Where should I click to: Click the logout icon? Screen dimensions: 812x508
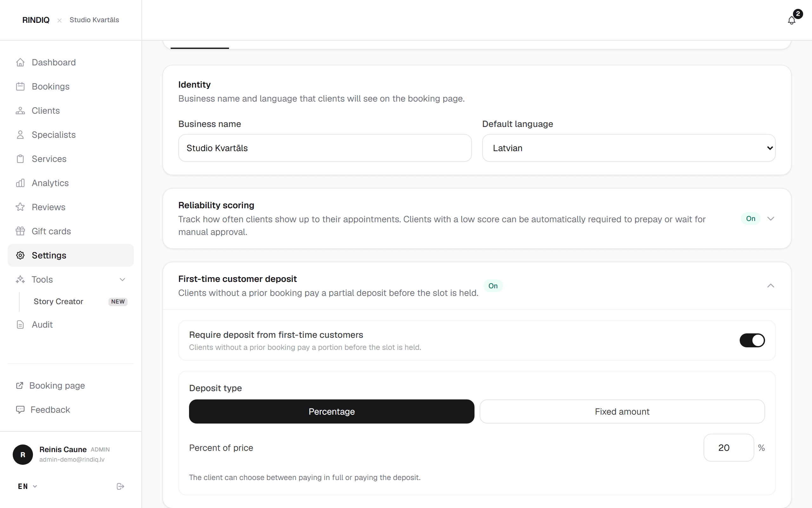(x=121, y=486)
